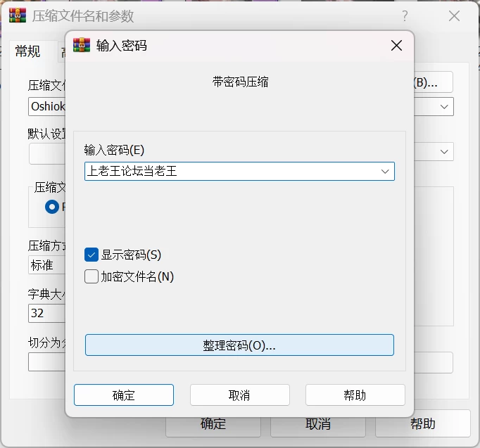Click 取消 in the password dialog
This screenshot has width=480, height=448.
pos(239,395)
